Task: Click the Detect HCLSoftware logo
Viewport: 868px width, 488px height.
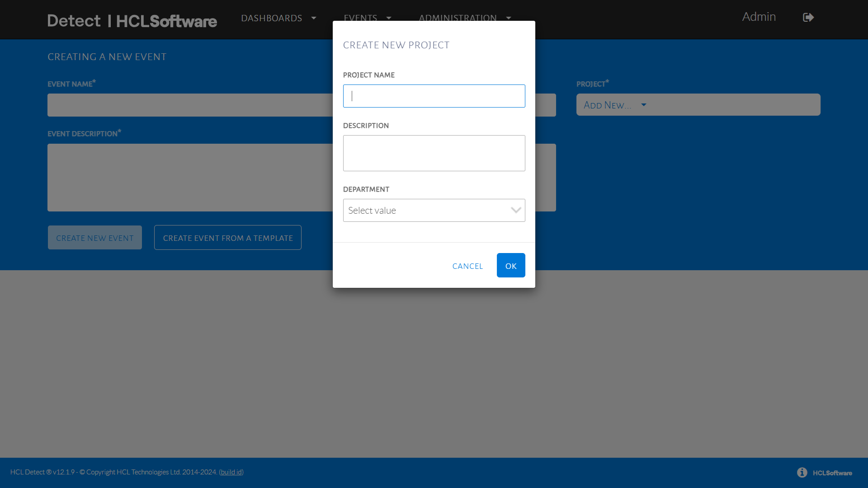Action: click(132, 21)
